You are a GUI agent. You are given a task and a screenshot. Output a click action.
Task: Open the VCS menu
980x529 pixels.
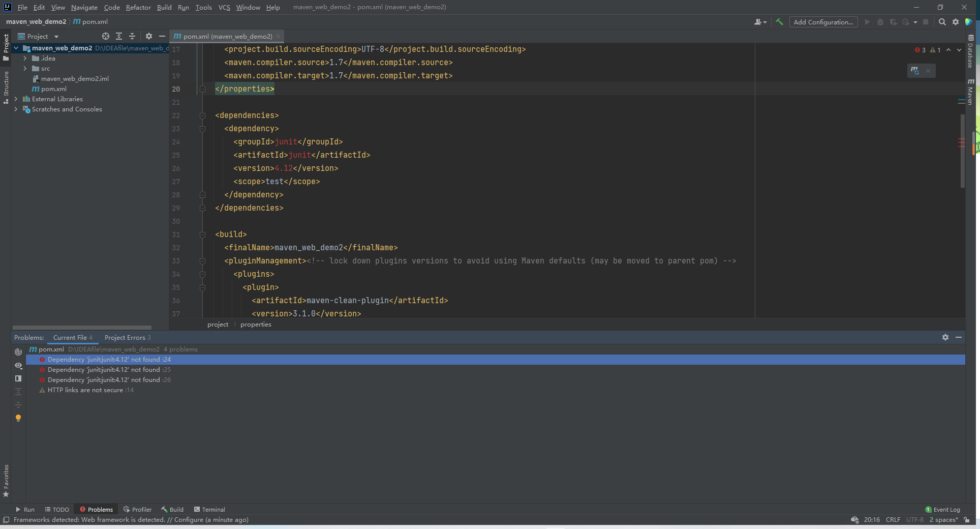point(224,7)
